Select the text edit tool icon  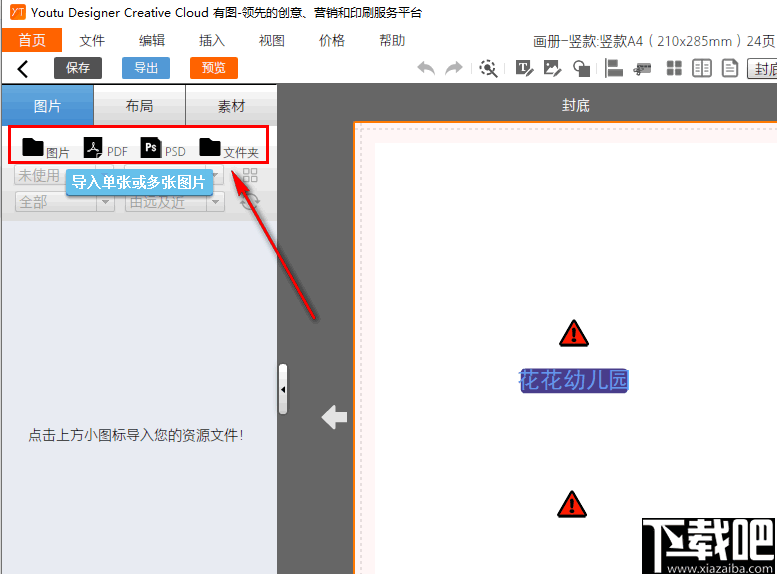tap(524, 68)
